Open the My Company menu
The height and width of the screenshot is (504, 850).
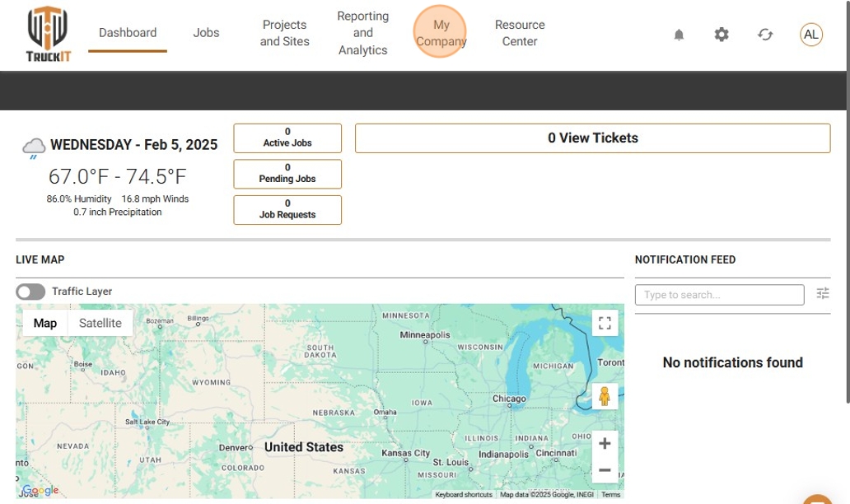[x=441, y=32]
